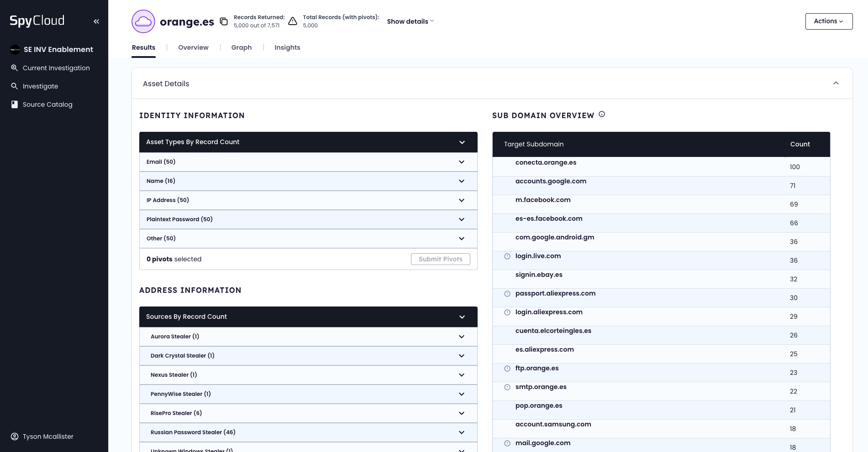This screenshot has height=452, width=868.
Task: Click the signin.ebay.es subdomain
Action: (x=539, y=275)
